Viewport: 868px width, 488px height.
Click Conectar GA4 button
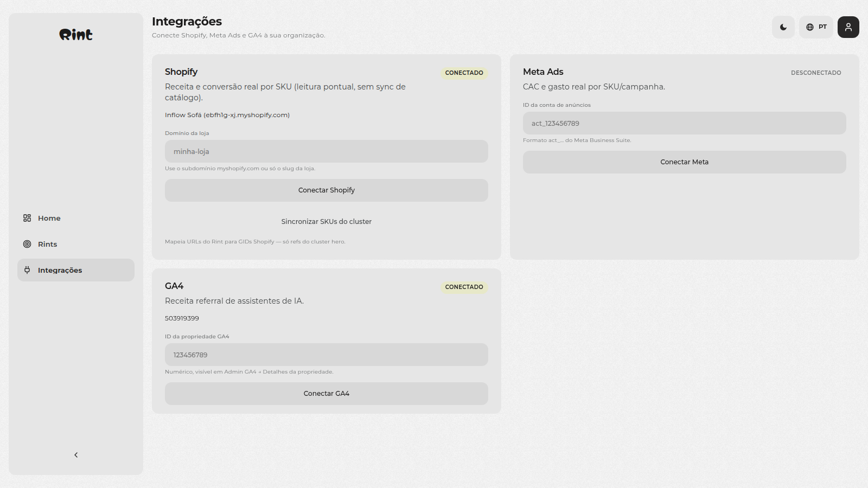[327, 394]
